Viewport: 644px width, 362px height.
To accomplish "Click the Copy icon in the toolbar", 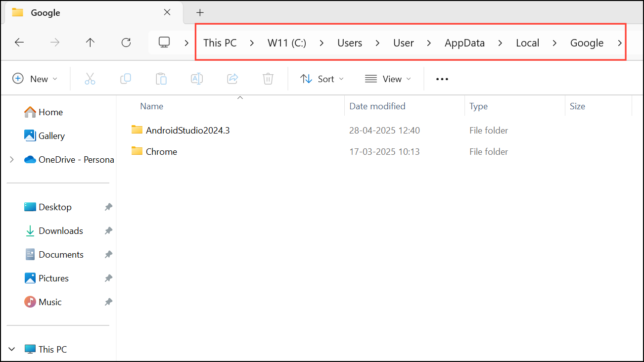I will (x=126, y=79).
